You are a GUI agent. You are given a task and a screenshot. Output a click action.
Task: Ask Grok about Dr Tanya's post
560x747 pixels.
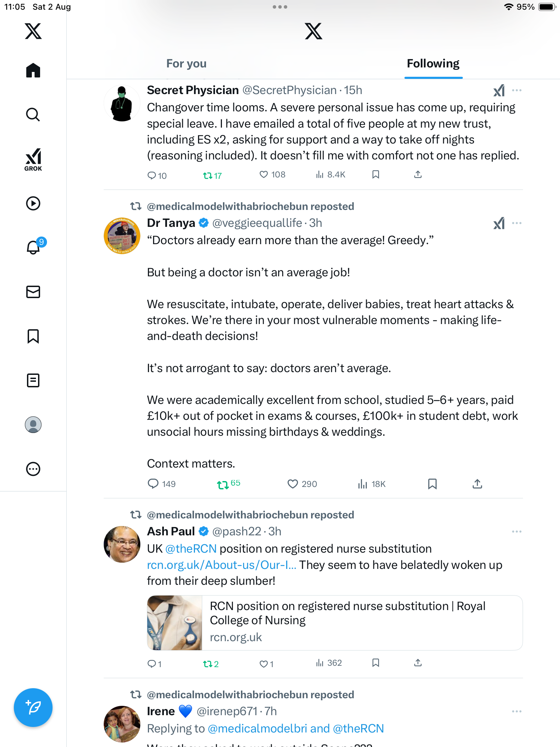pyautogui.click(x=499, y=223)
